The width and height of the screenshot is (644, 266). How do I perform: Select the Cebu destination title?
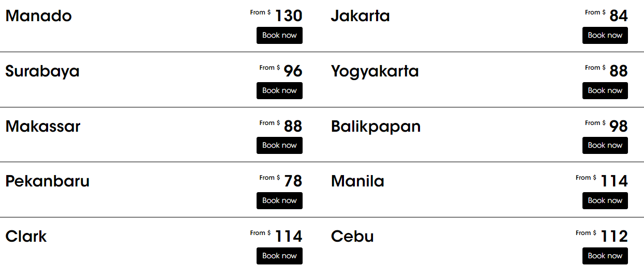click(x=352, y=237)
